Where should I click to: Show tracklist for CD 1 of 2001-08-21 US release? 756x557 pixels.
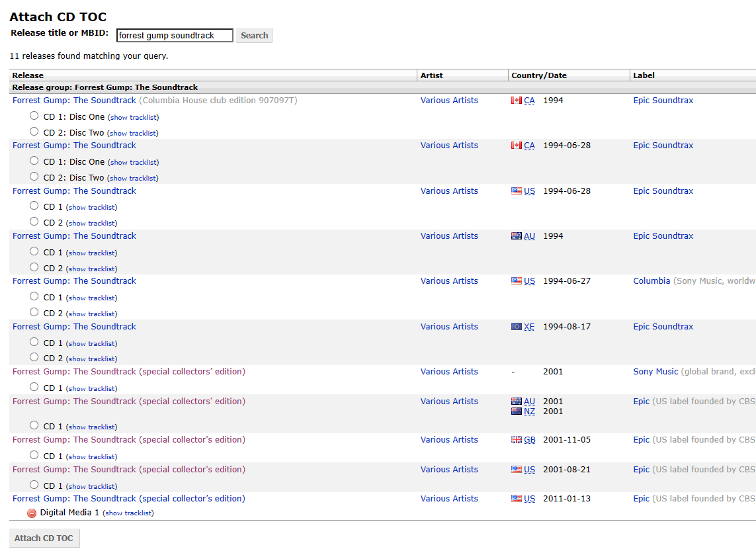[92, 487]
